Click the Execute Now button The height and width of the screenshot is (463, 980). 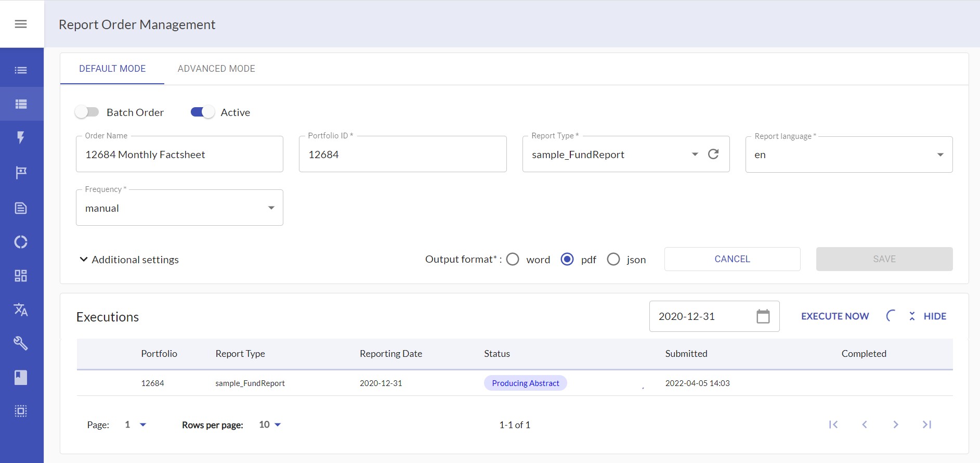[x=834, y=316]
